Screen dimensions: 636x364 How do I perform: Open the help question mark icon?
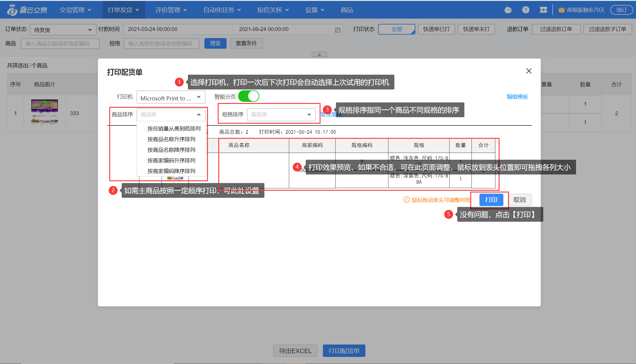[x=526, y=10]
